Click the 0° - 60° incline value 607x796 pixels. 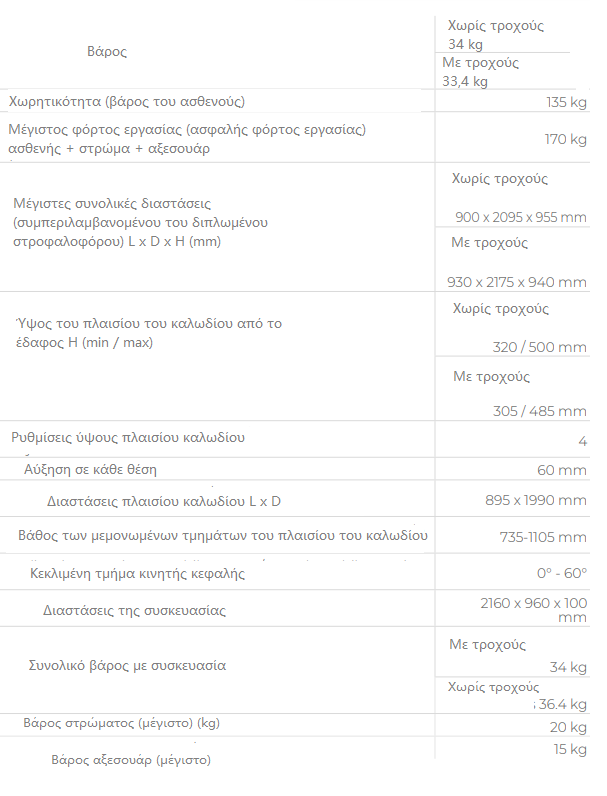coord(562,573)
